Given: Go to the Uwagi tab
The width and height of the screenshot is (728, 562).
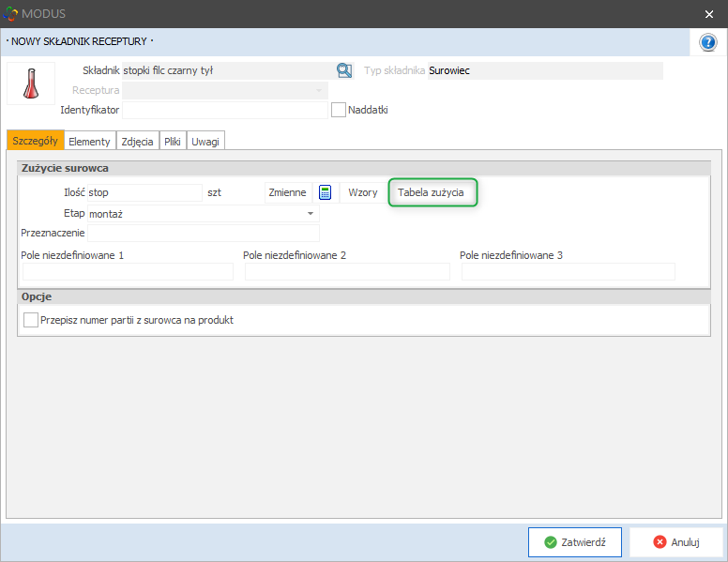Looking at the screenshot, I should (205, 141).
